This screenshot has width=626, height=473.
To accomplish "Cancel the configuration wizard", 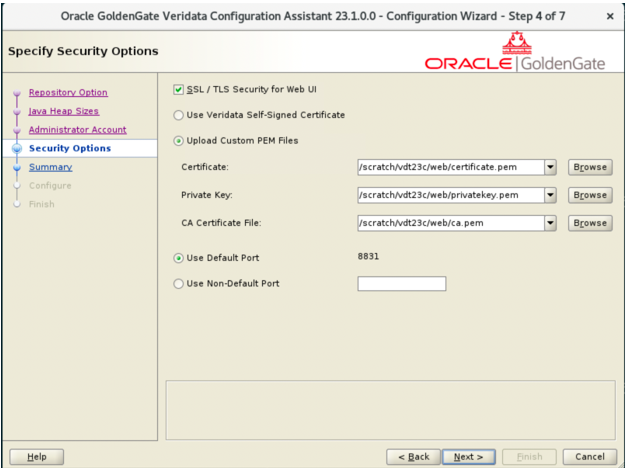I will pos(590,457).
